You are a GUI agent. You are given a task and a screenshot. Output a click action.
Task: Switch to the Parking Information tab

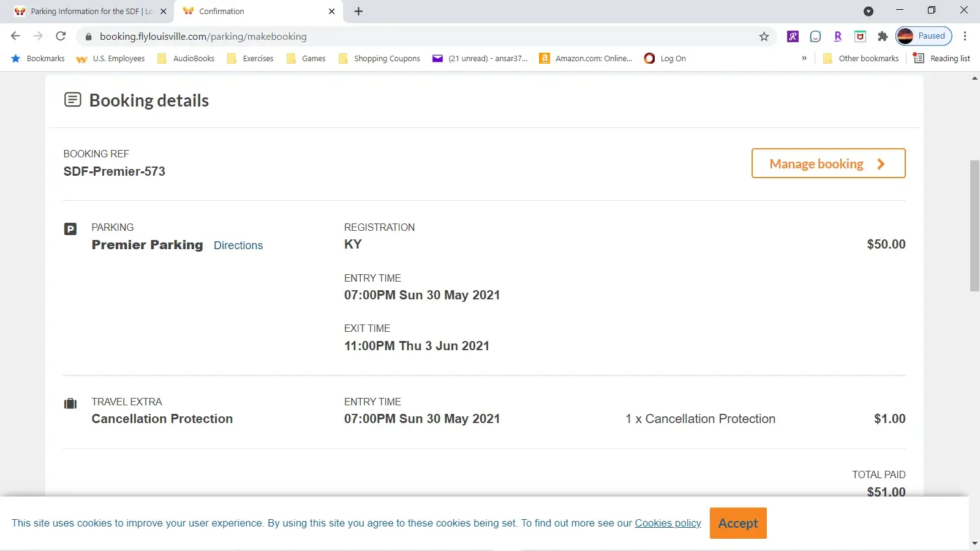[86, 11]
